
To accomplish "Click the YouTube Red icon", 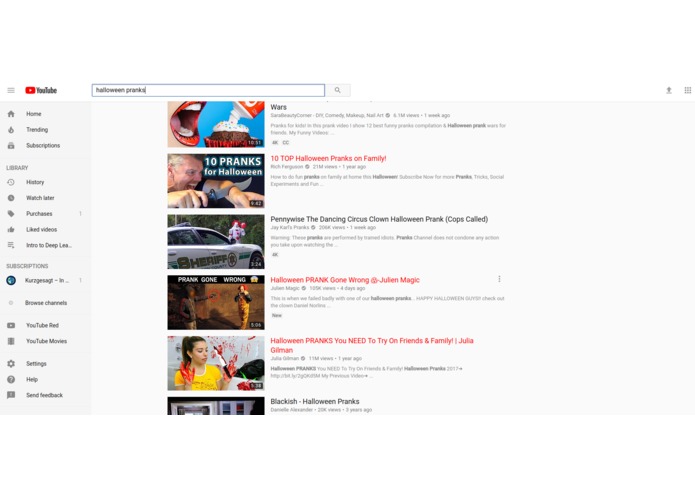I will [x=11, y=325].
